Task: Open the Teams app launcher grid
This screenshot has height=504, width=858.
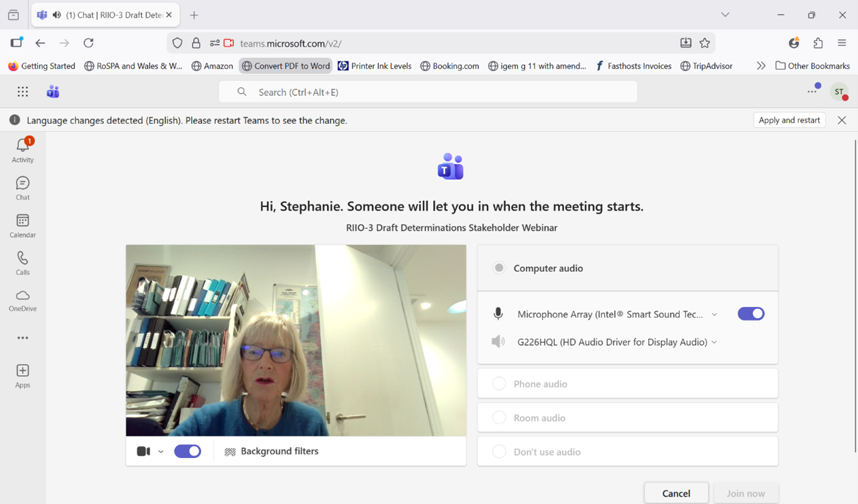Action: click(x=23, y=92)
